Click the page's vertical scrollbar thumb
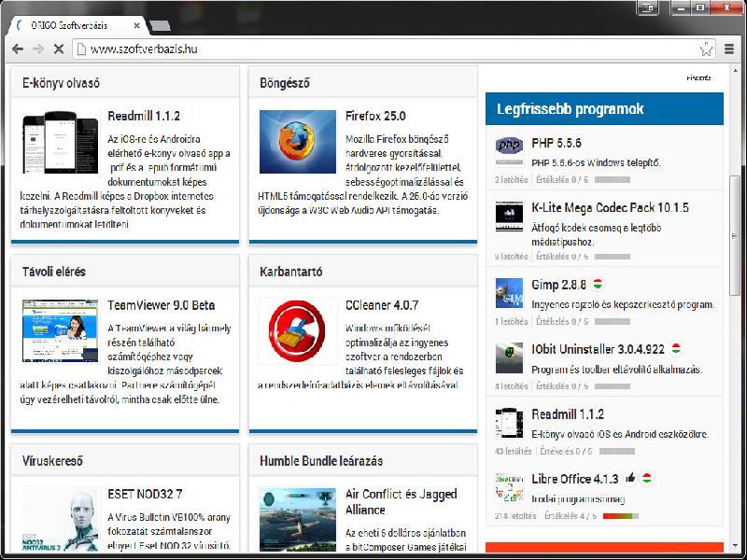The image size is (747, 560). pos(735,235)
